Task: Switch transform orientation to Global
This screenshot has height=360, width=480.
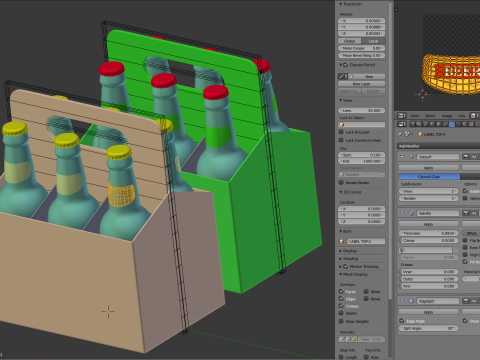Action: (x=350, y=41)
